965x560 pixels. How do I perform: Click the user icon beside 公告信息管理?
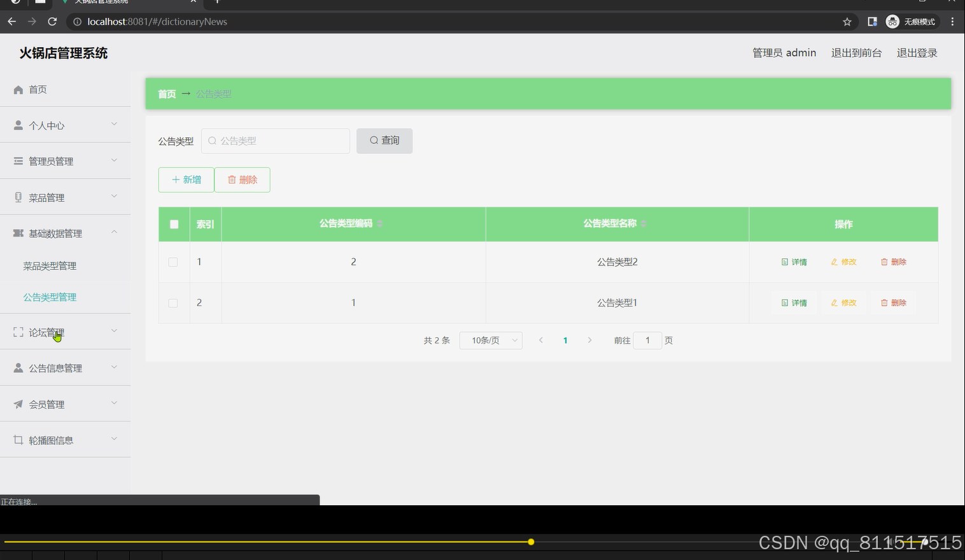(18, 368)
